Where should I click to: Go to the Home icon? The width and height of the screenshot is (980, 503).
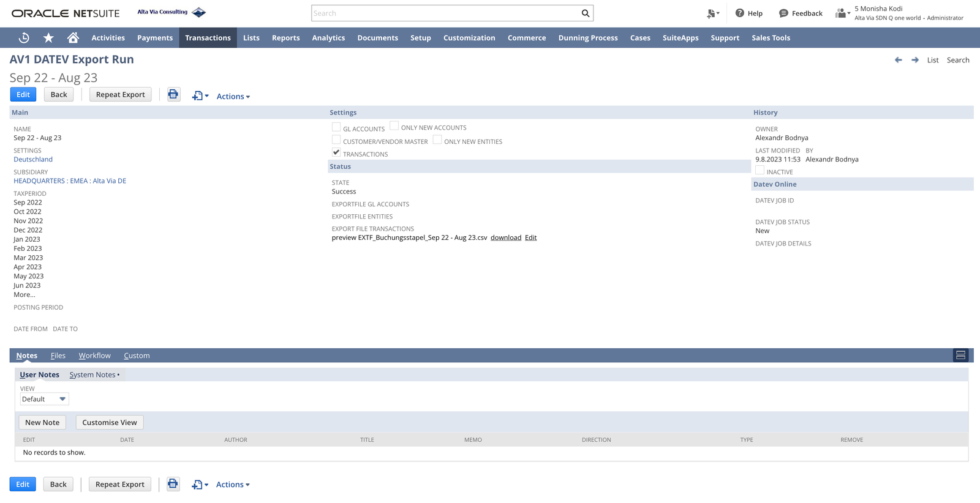[x=73, y=38]
